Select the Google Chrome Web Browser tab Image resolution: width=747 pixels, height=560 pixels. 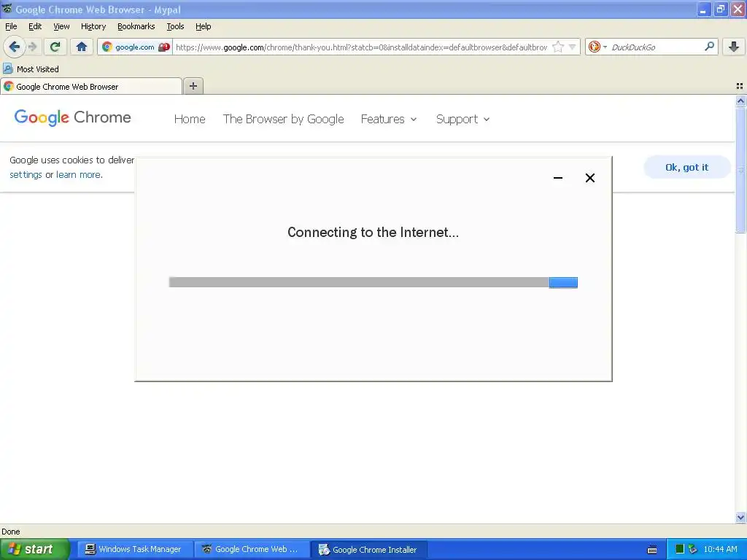coord(91,87)
